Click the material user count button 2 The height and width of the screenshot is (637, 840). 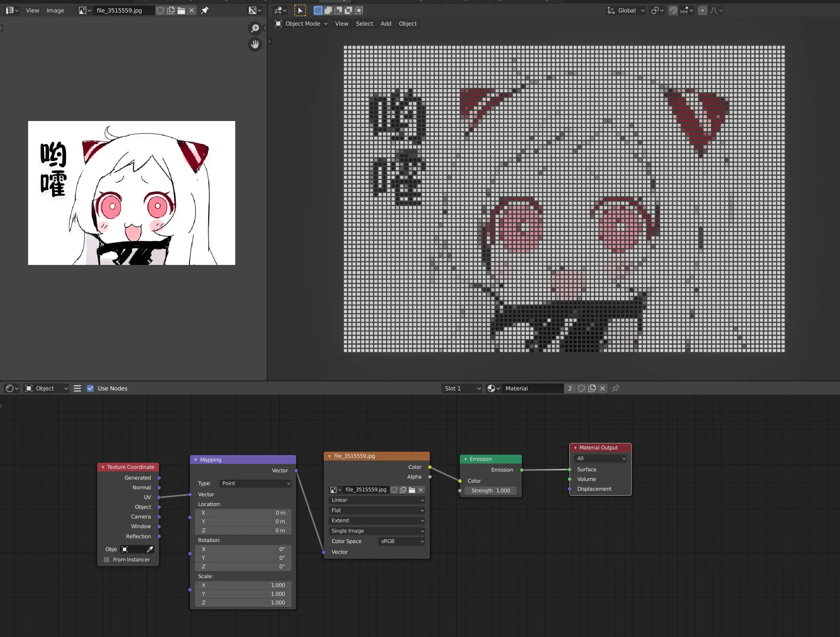click(570, 388)
